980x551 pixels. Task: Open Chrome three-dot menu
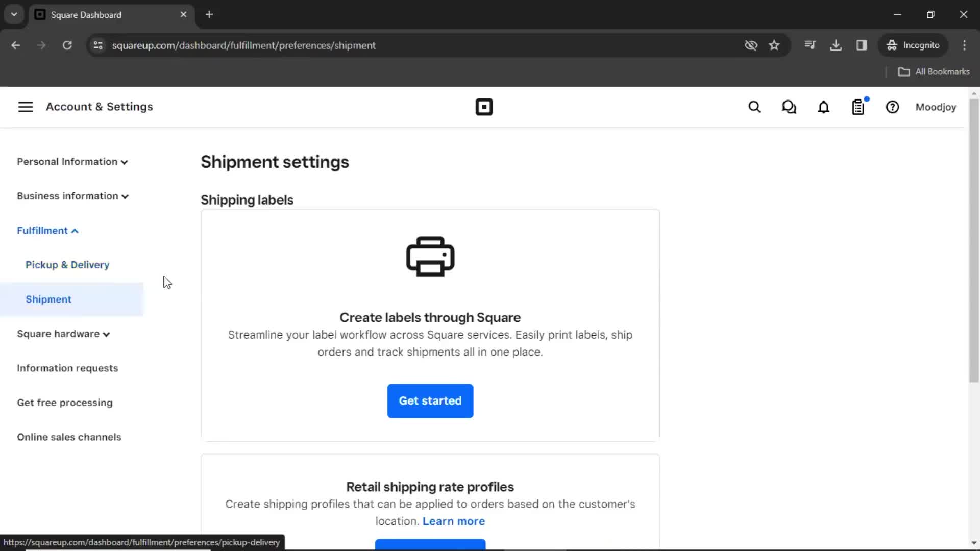click(x=964, y=45)
